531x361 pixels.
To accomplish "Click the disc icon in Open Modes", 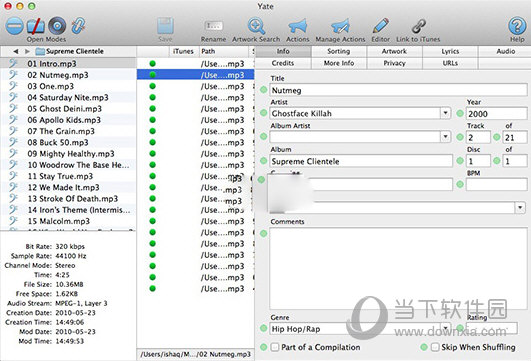I will pyautogui.click(x=57, y=26).
